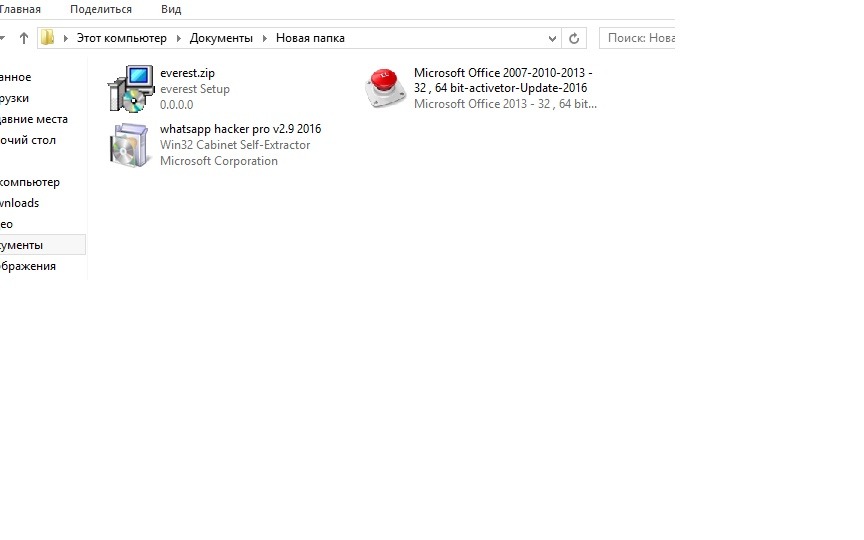Click the 0.0.0.0 version text
864x540 pixels.
click(x=176, y=105)
